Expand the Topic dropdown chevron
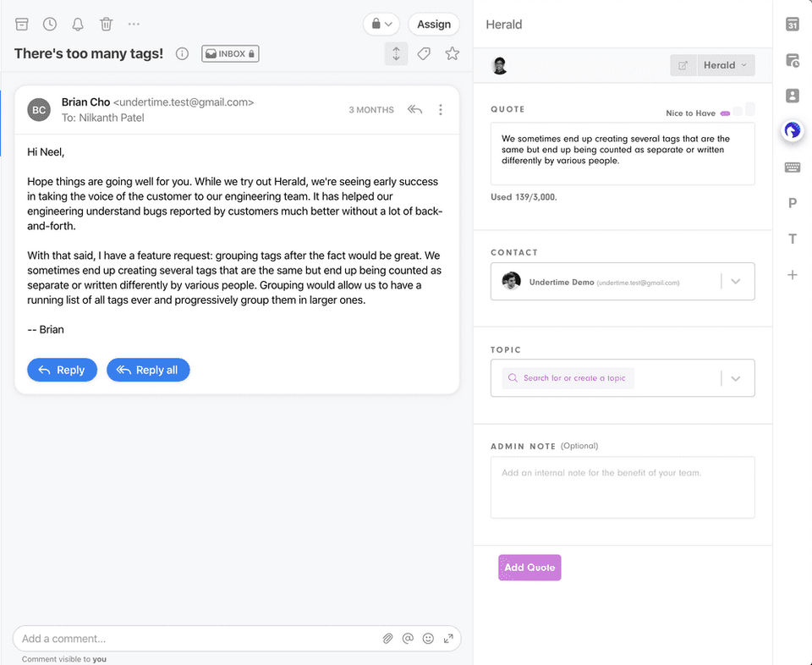 (735, 378)
